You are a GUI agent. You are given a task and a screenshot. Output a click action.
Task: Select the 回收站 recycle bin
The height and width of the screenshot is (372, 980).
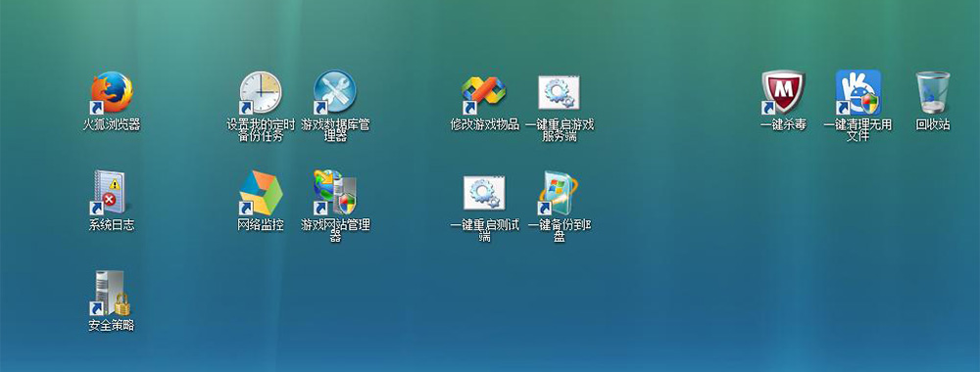tap(933, 92)
